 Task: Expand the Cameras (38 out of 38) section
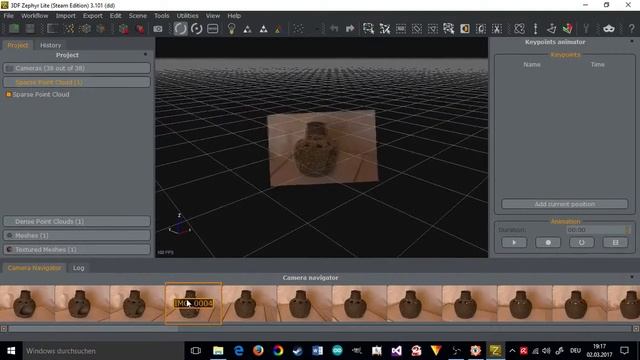coord(77,68)
